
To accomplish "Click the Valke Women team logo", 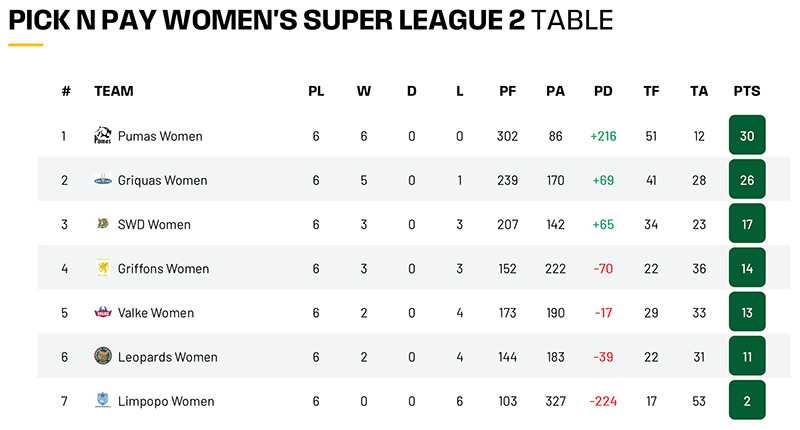I will pyautogui.click(x=103, y=312).
